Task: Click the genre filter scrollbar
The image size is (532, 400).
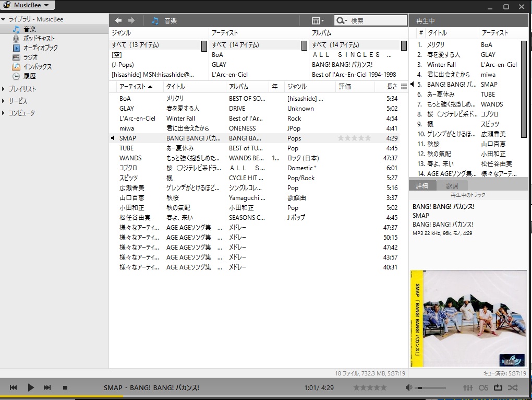Action: coord(204,46)
